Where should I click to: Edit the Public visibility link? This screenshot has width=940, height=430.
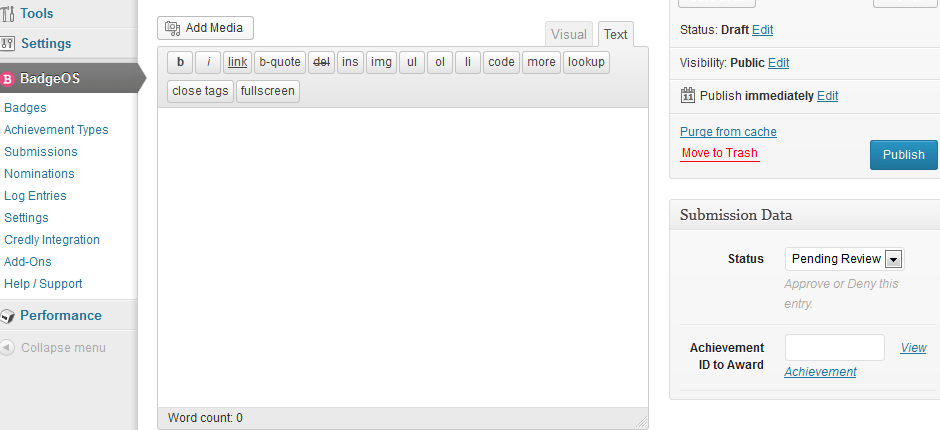[778, 63]
